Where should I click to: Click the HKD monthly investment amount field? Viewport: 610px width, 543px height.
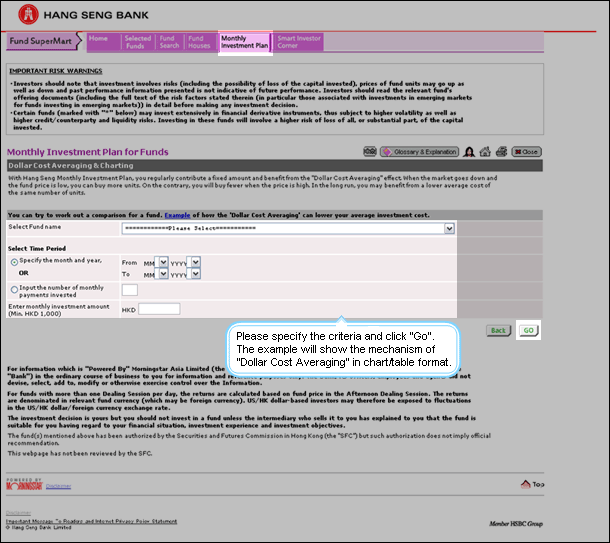159,309
